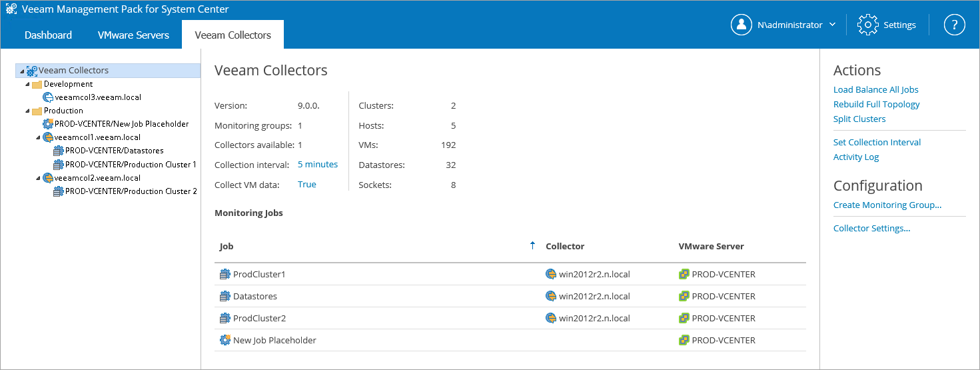Screen dimensions: 980x370
Task: Click the 5 minutes collection interval link
Action: [317, 164]
